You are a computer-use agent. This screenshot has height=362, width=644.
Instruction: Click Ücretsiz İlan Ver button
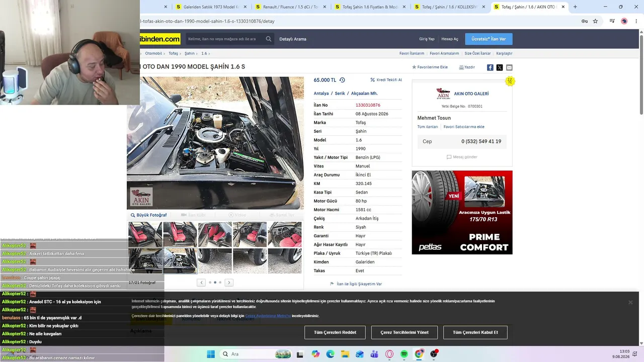coord(489,39)
